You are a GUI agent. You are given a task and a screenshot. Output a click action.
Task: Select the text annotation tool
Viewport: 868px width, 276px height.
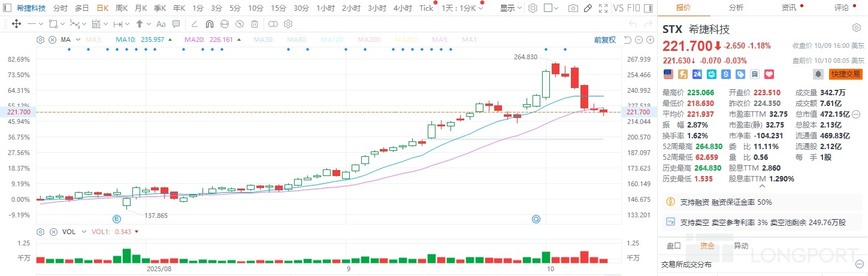pos(160,25)
